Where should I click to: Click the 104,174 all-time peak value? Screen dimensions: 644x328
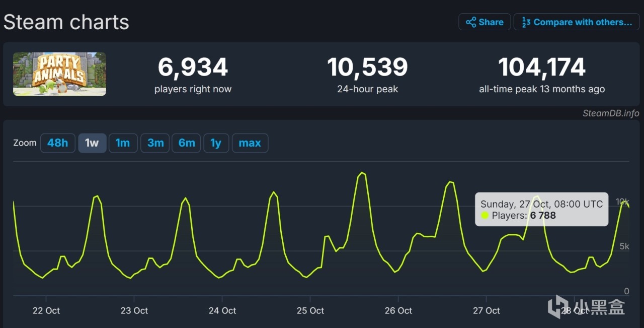pos(542,67)
